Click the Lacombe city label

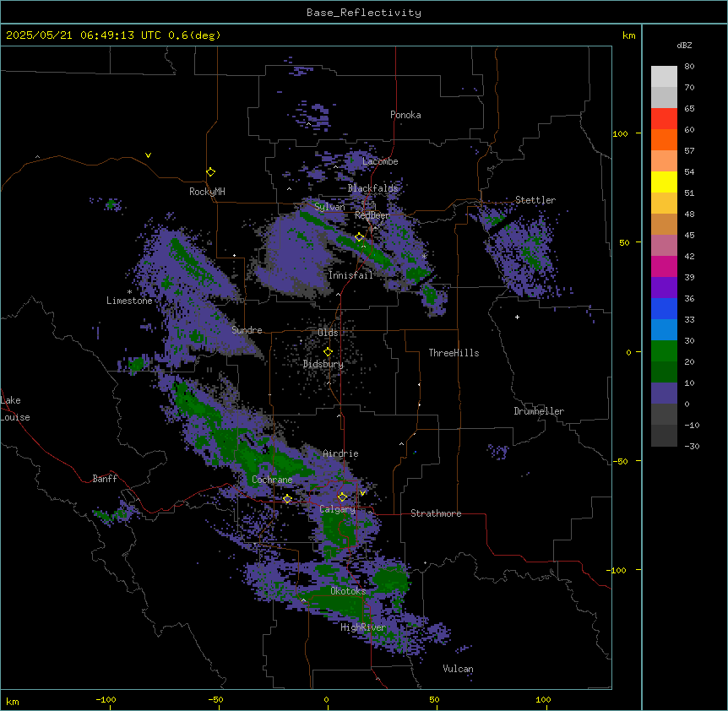[380, 161]
